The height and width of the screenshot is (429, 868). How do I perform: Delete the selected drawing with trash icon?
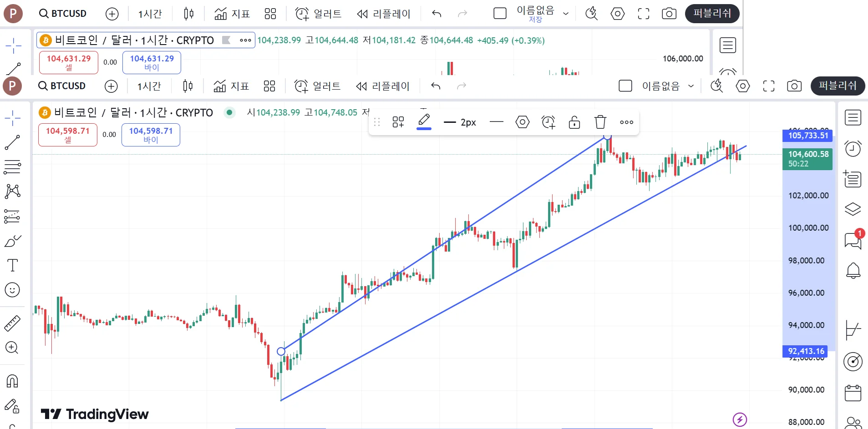point(600,122)
